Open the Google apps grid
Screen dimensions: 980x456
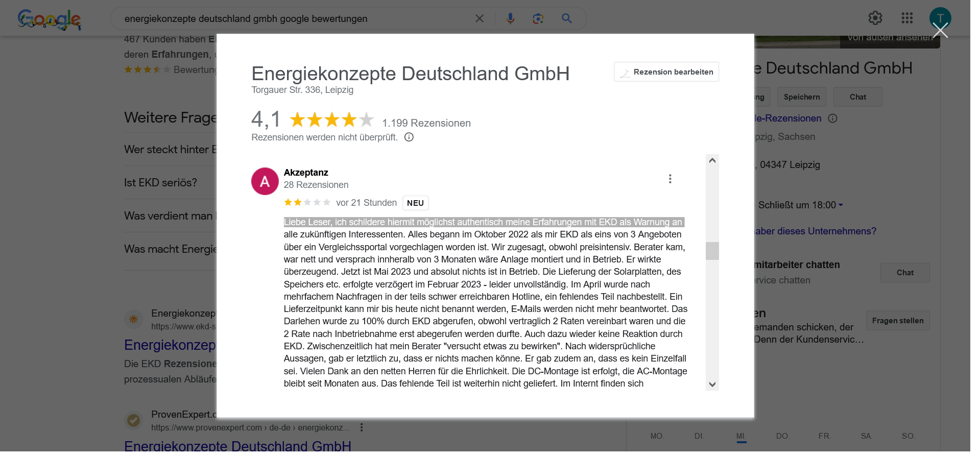pos(907,18)
